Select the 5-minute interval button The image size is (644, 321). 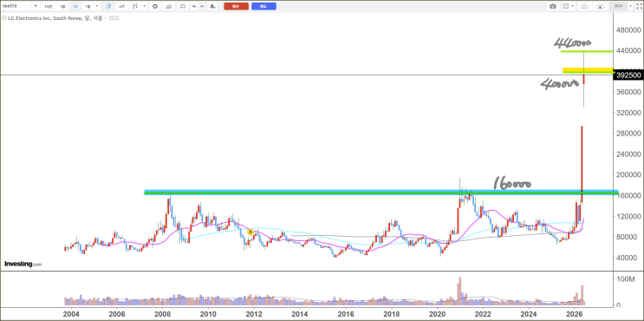tap(36, 6)
